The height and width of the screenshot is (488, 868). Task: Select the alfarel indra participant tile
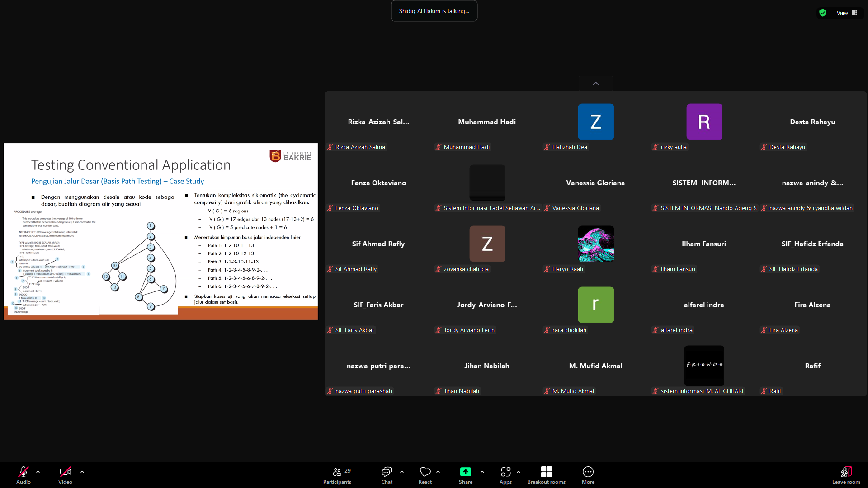704,305
